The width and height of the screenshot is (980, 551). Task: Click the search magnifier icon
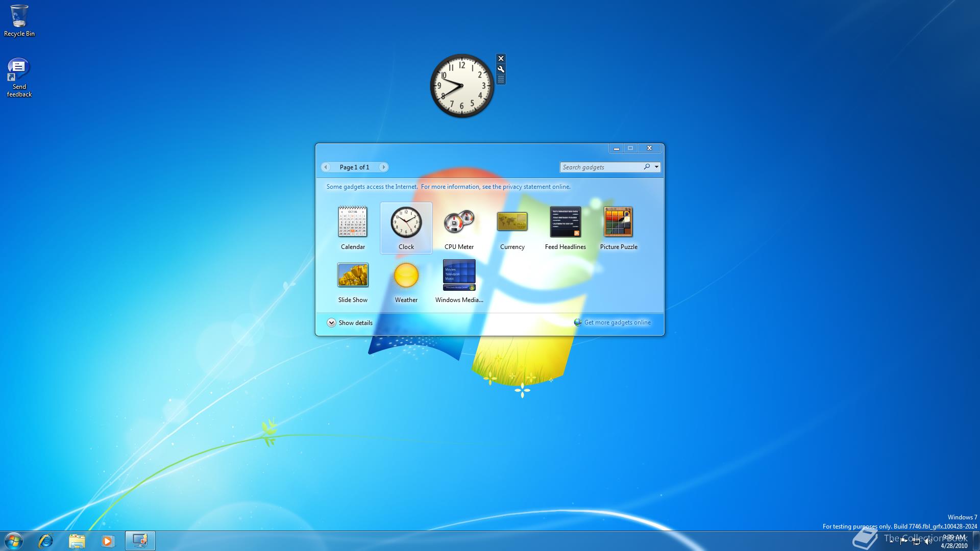(x=647, y=167)
